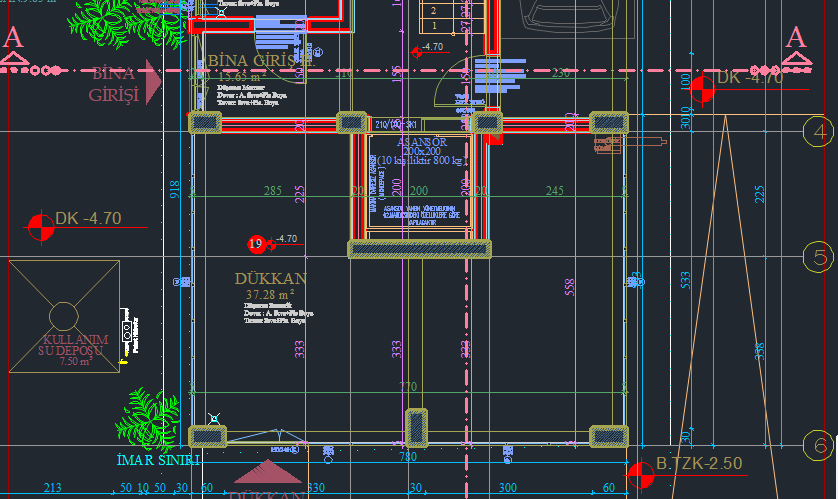This screenshot has height=499, width=838.
Task: Select the section mark A on the left
Action: [13, 45]
